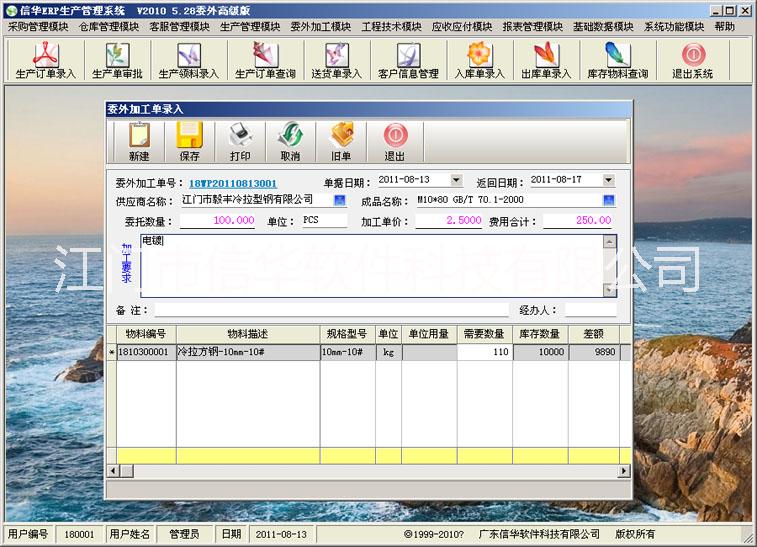Image resolution: width=757 pixels, height=547 pixels.
Task: Click the 需要数量 cell showing 110
Action: (x=484, y=352)
